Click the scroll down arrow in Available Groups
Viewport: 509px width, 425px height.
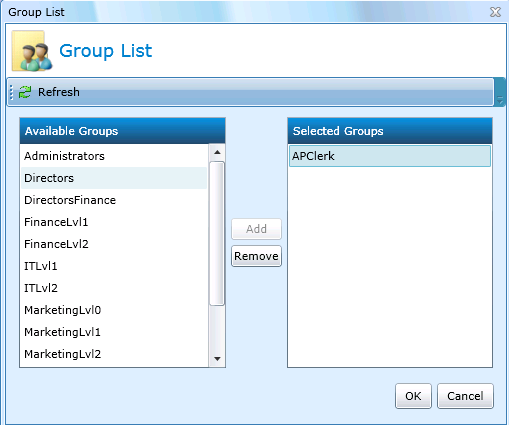[217, 359]
